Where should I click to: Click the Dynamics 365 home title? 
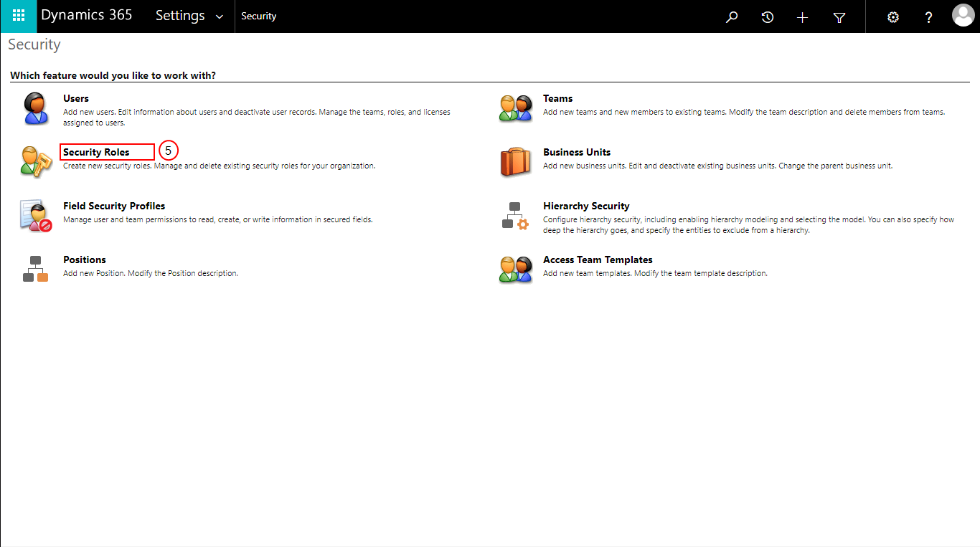pos(87,15)
